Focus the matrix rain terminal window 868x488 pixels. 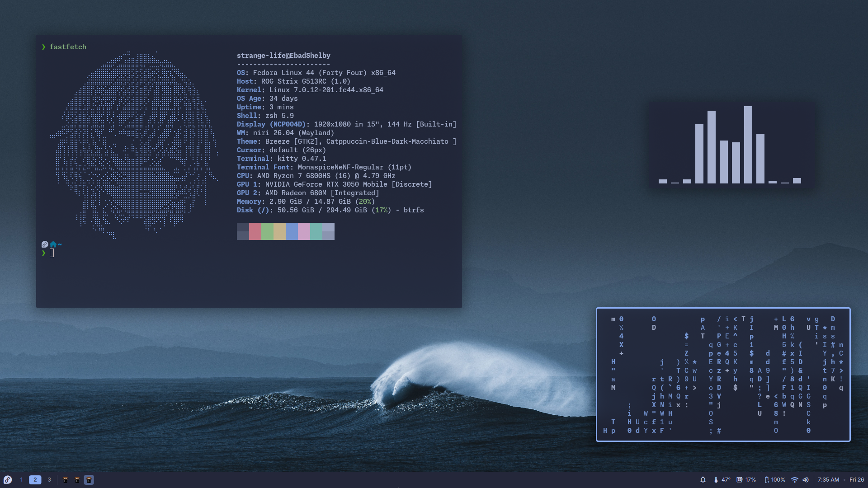[723, 375]
